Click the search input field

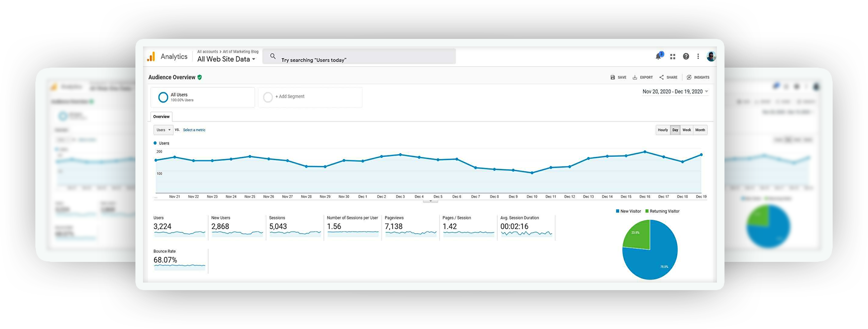click(x=364, y=57)
